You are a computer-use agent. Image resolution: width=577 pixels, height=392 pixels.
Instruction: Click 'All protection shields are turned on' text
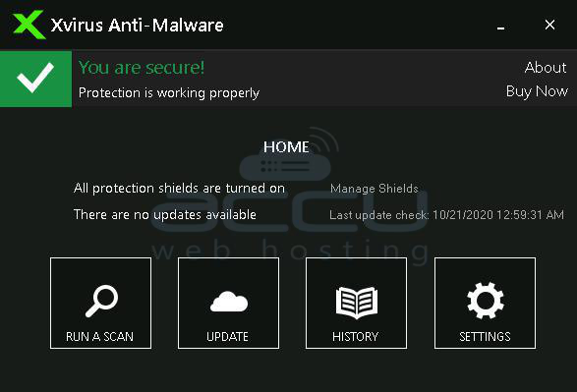(179, 189)
